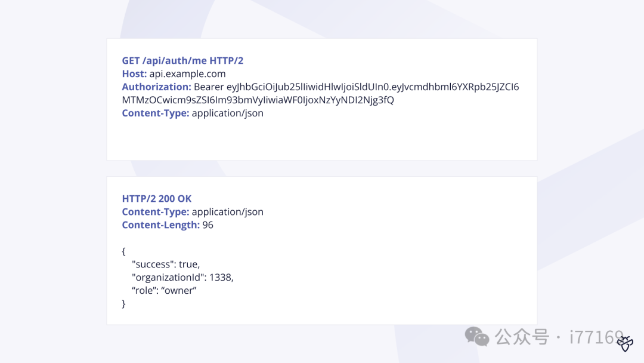This screenshot has height=363, width=644.
Task: Click the api.example.com host value
Action: click(187, 73)
